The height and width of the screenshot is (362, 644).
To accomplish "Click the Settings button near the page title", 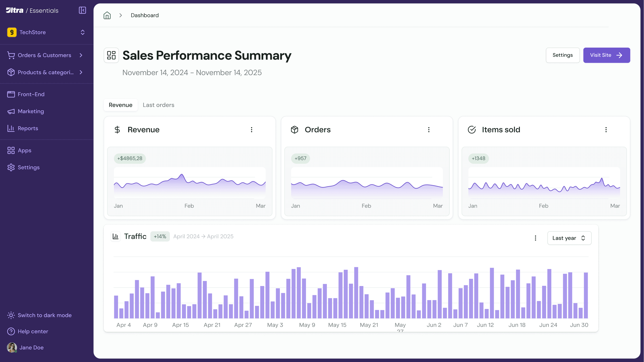I will 562,55.
